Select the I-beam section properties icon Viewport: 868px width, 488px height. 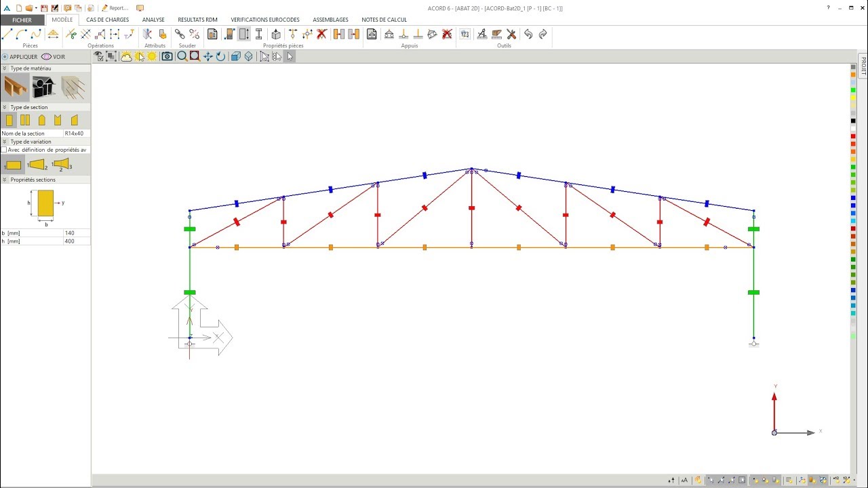(x=258, y=34)
